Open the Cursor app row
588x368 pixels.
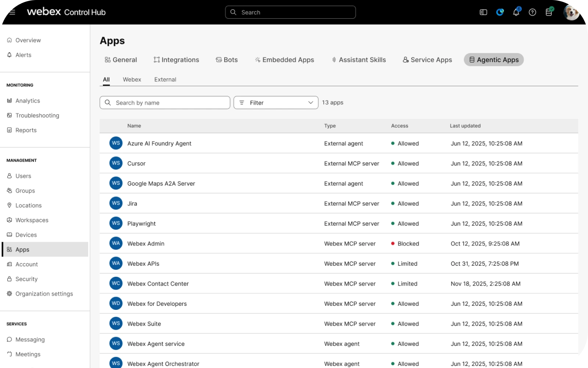pyautogui.click(x=338, y=163)
